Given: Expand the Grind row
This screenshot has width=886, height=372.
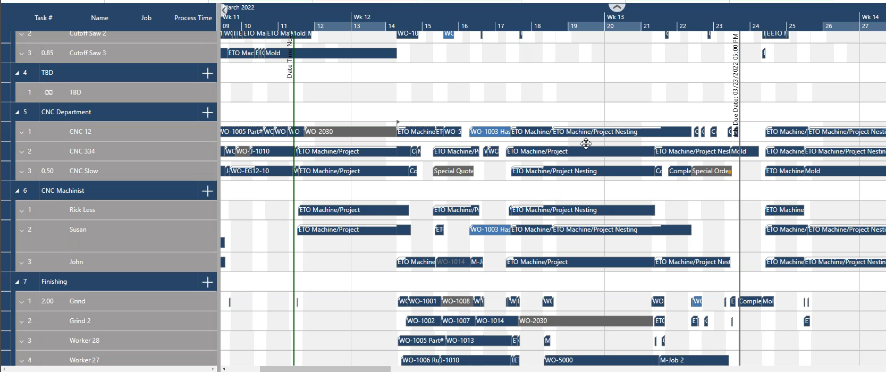Looking at the screenshot, I should pos(21,301).
